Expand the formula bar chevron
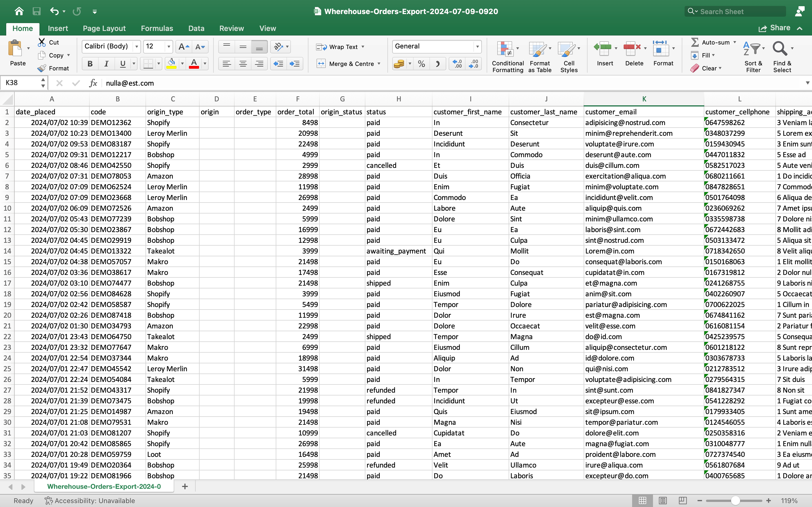This screenshot has width=812, height=507. tap(807, 83)
